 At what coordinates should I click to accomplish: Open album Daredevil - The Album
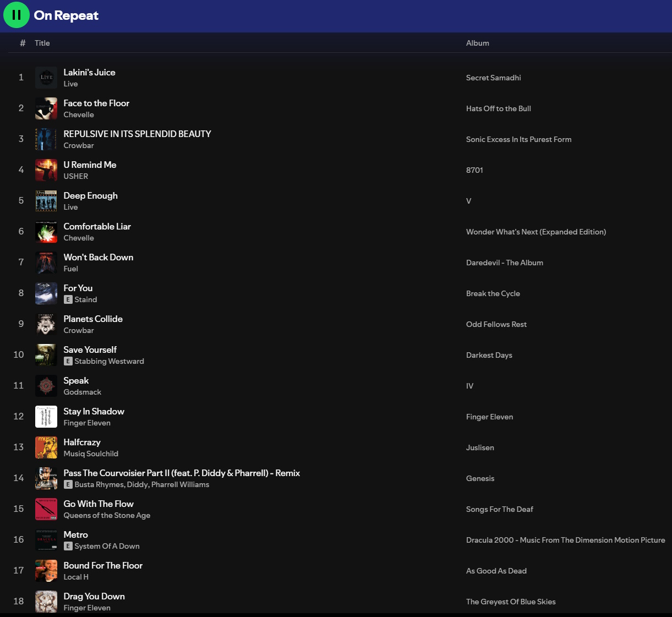pyautogui.click(x=505, y=263)
